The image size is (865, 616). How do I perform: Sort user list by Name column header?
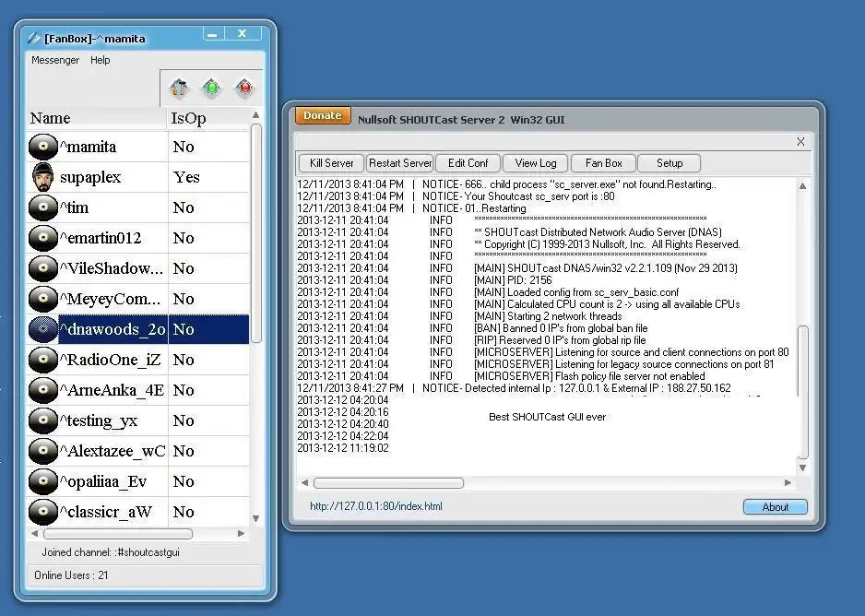tap(97, 118)
